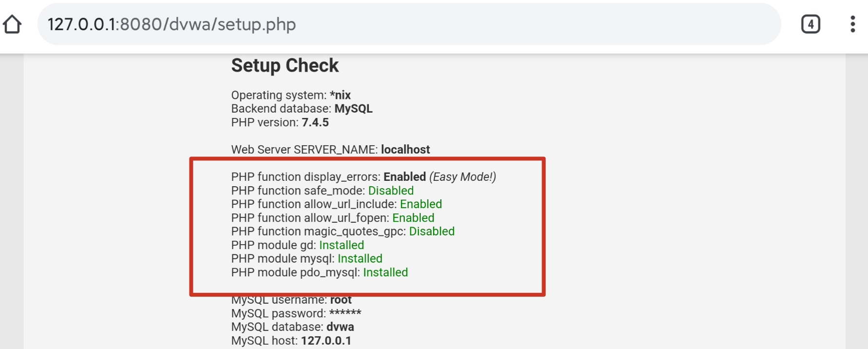868x349 pixels.
Task: Tap the browser home icon
Action: pyautogui.click(x=12, y=24)
